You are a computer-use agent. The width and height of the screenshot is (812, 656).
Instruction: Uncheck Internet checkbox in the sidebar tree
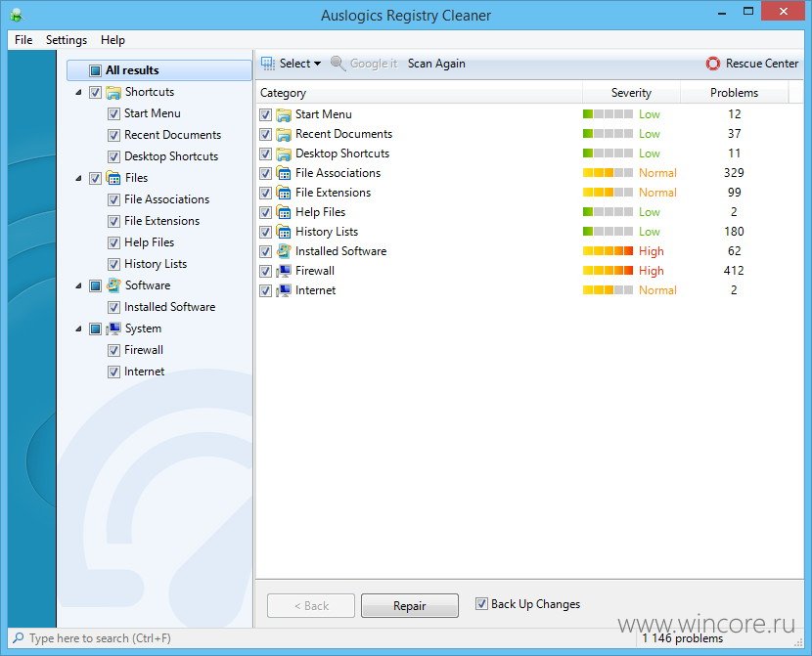coord(113,372)
